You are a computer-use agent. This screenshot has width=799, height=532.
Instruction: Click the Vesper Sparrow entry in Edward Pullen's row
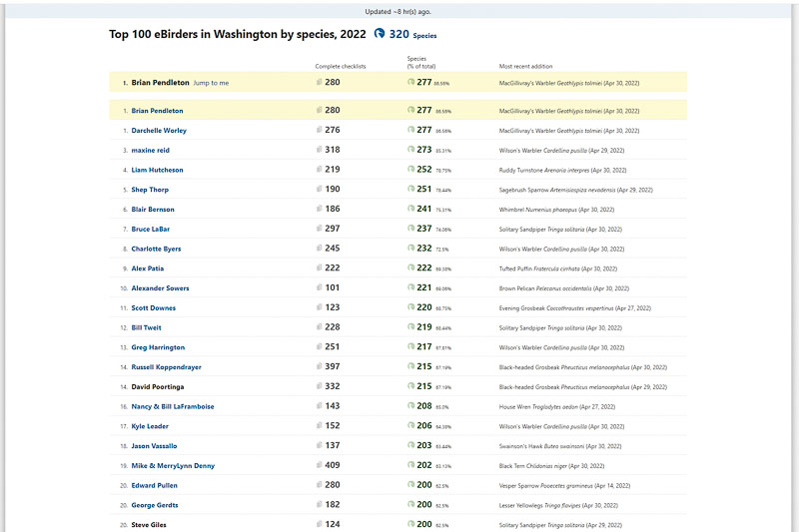pos(564,486)
